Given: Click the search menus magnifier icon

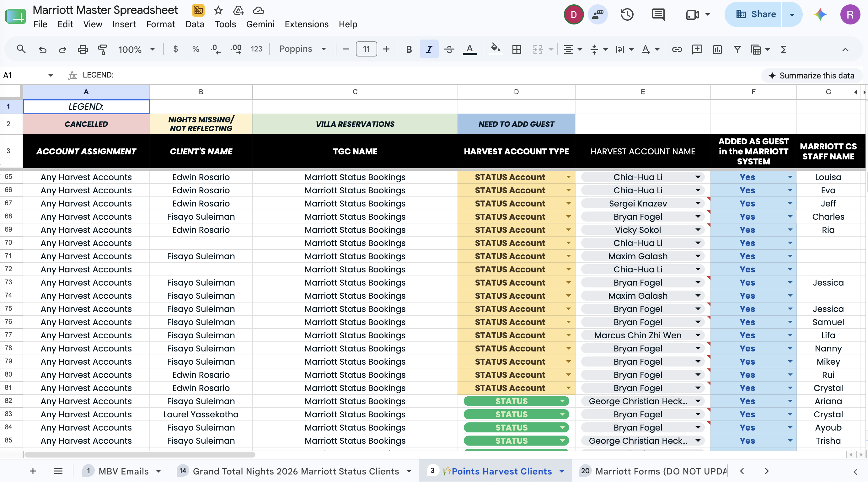Looking at the screenshot, I should [x=21, y=49].
